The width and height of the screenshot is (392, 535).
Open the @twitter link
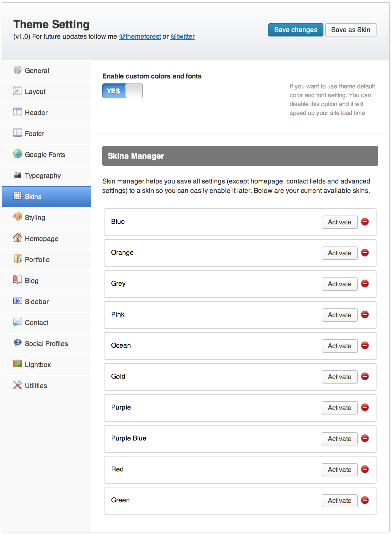(182, 36)
